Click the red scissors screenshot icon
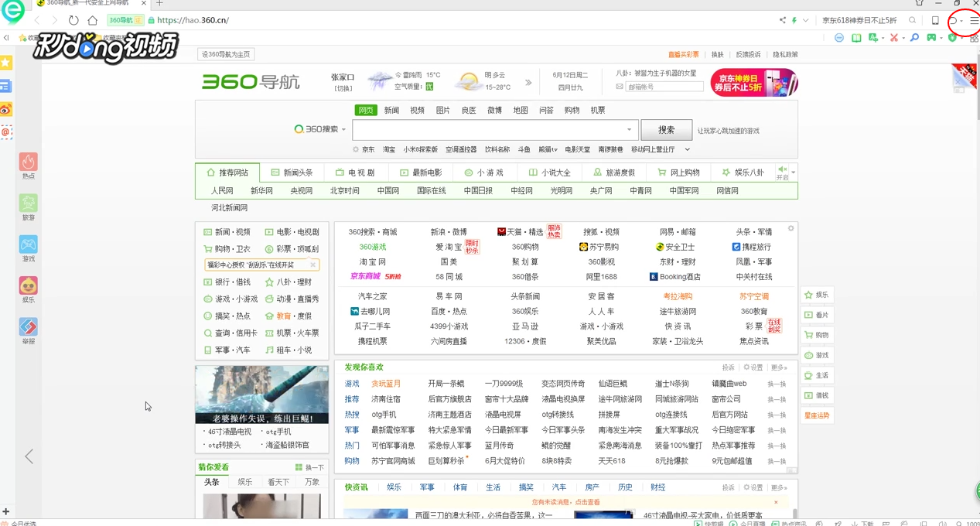The image size is (980, 526). pyautogui.click(x=894, y=37)
